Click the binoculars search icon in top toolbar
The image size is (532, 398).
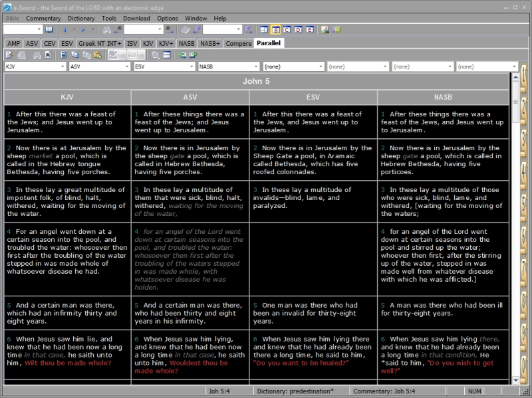106,30
